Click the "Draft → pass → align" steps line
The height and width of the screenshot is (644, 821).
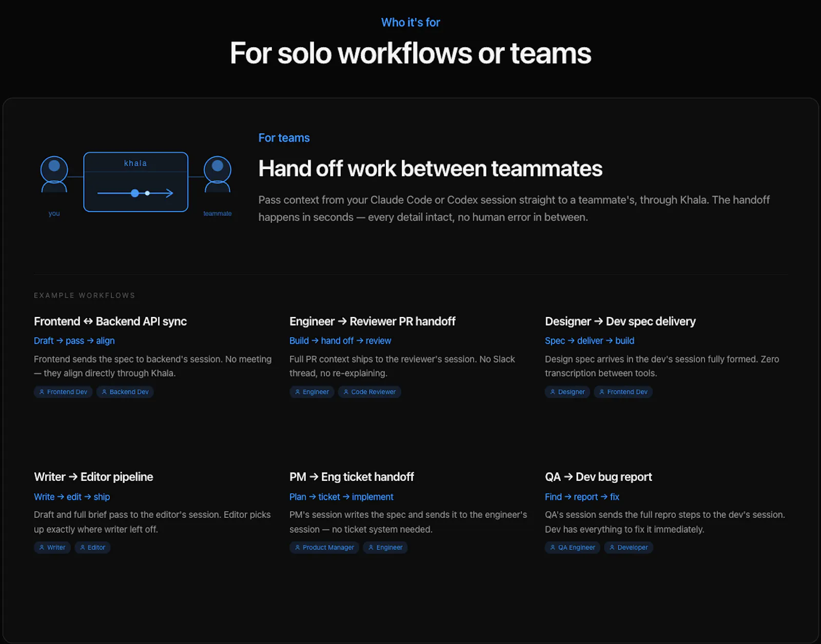click(x=74, y=341)
